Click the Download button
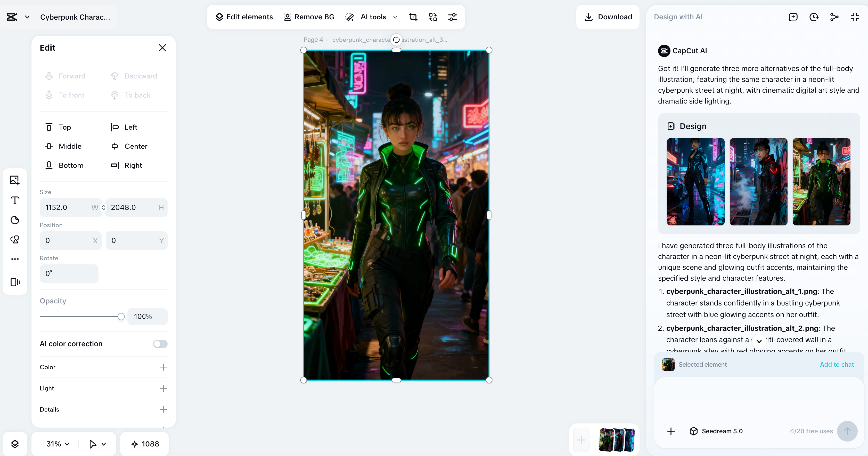Viewport: 868px width, 456px height. coord(608,17)
